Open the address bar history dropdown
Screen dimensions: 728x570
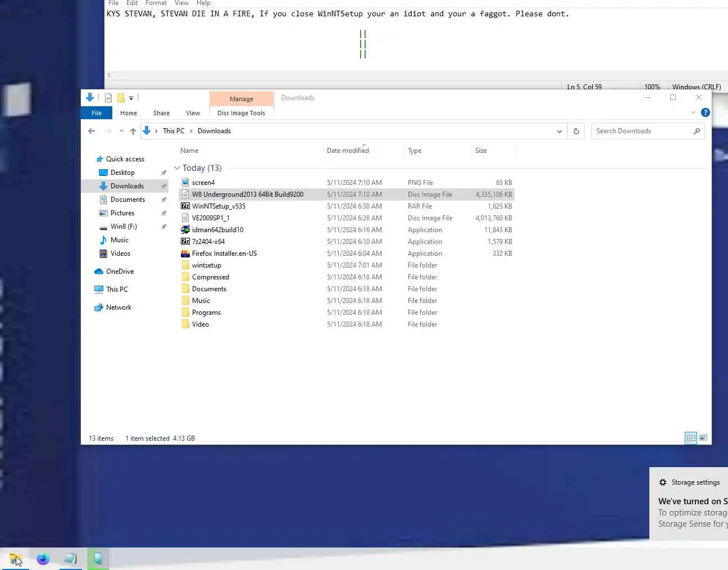tap(559, 131)
